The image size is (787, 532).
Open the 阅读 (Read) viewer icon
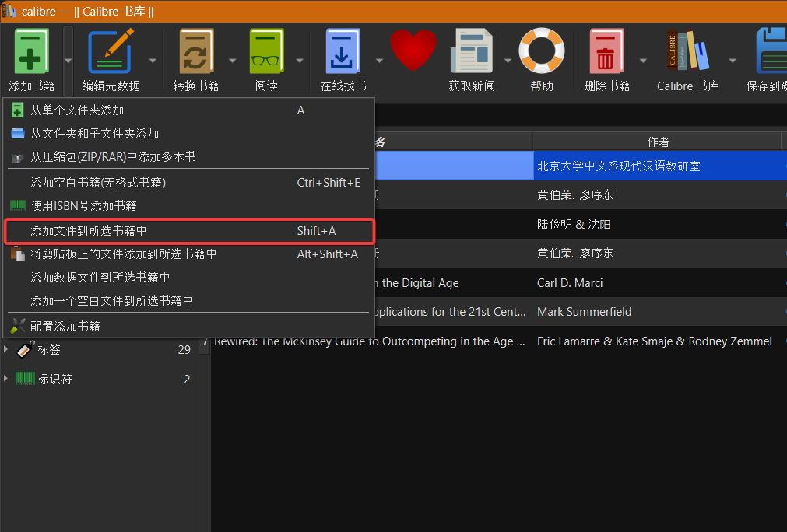pos(266,53)
